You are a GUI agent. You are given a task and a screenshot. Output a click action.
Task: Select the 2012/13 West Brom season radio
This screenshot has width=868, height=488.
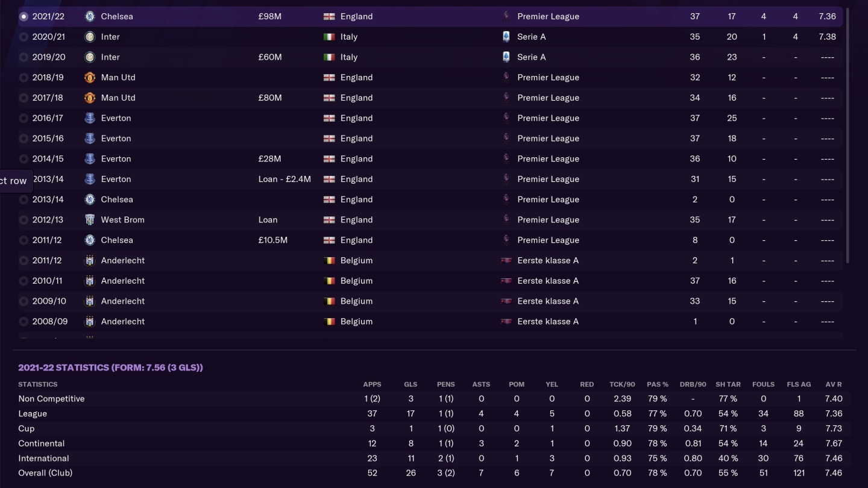click(x=24, y=220)
